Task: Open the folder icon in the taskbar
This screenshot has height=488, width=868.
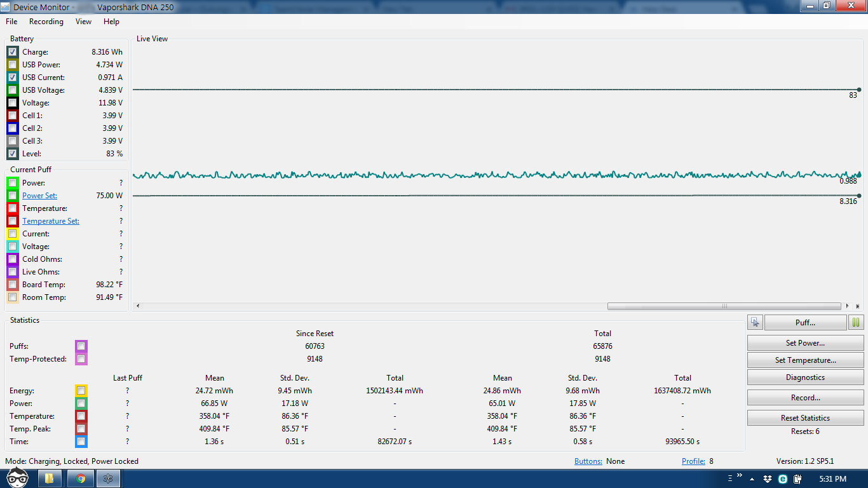Action: [49, 478]
